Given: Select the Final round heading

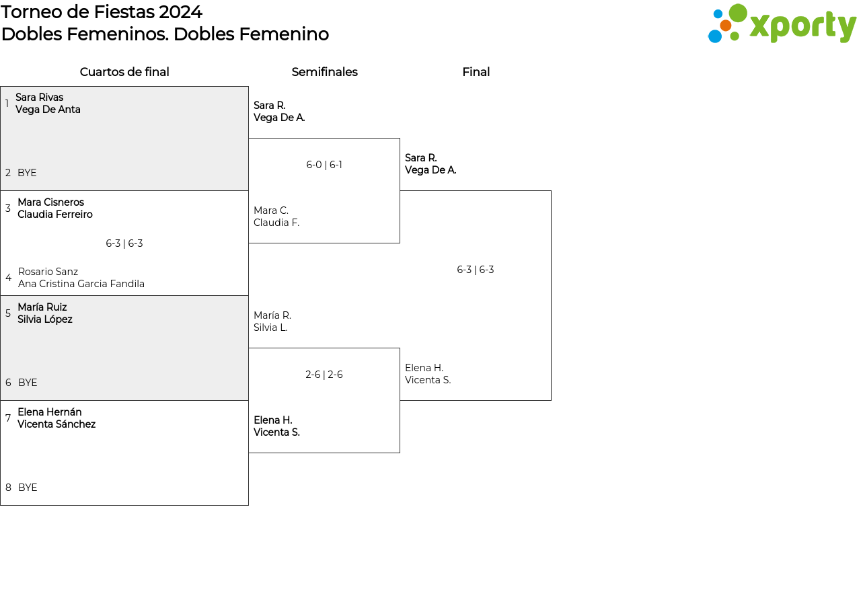Looking at the screenshot, I should (476, 72).
